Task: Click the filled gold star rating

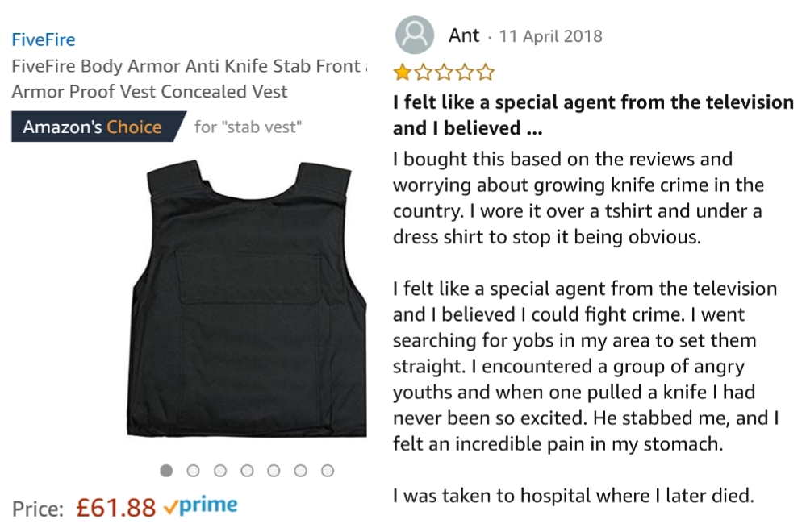Action: point(402,73)
